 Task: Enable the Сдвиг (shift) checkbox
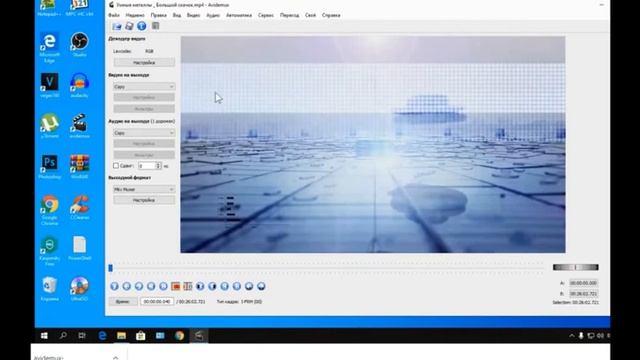point(116,166)
